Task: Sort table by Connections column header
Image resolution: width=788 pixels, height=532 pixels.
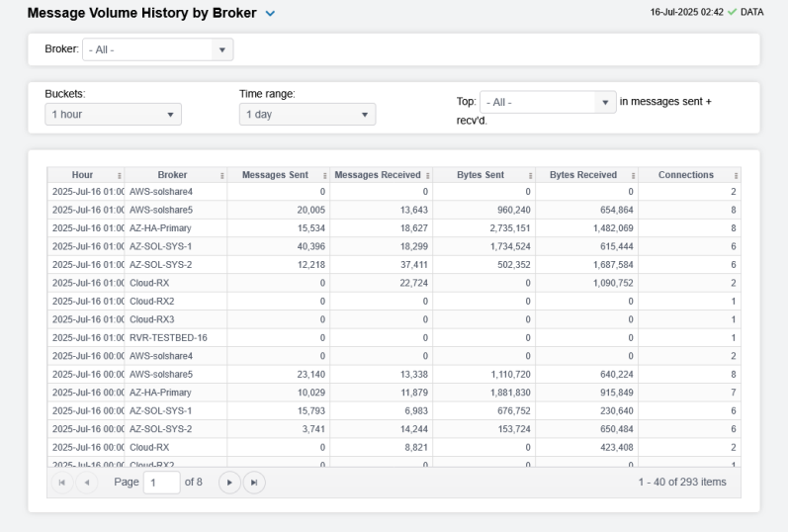Action: tap(685, 175)
